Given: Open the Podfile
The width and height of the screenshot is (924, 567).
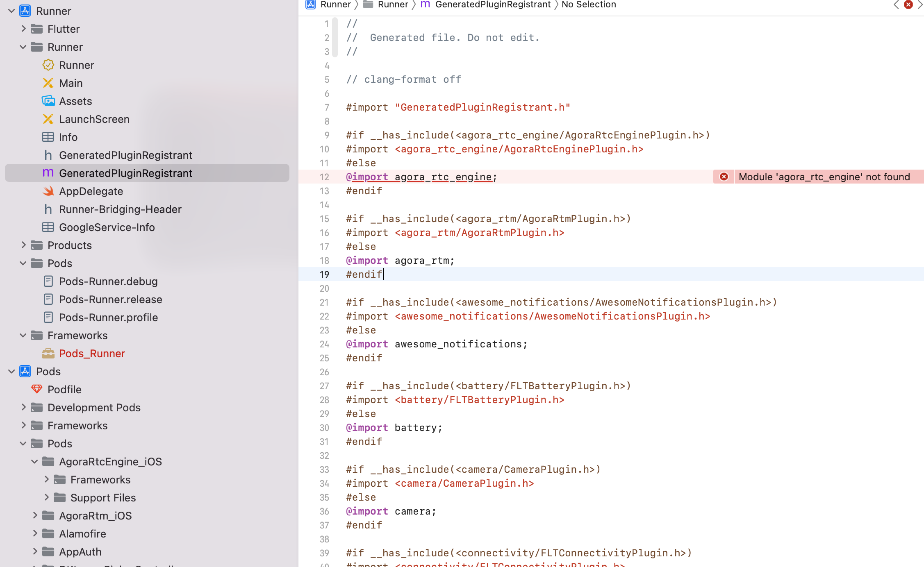Looking at the screenshot, I should click(x=65, y=389).
